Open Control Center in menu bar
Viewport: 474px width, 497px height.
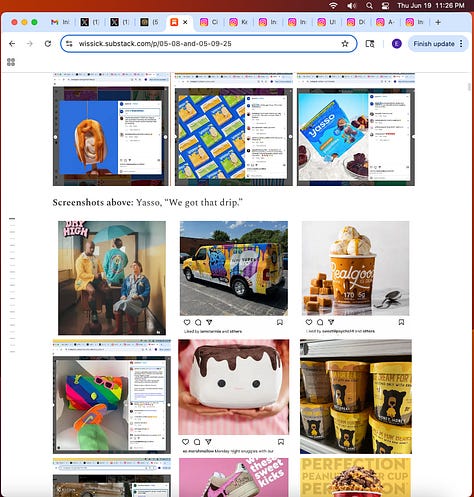coord(385,6)
